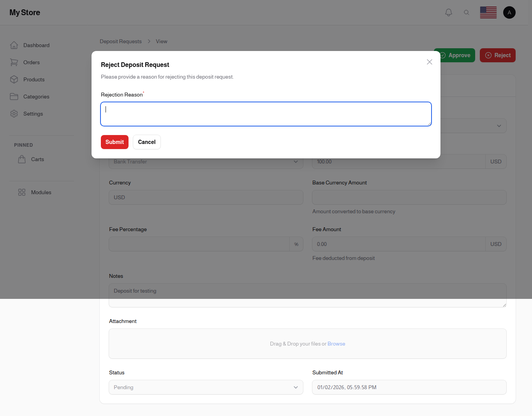Submit the rejection reason
Image resolution: width=532 pixels, height=416 pixels.
click(x=115, y=142)
